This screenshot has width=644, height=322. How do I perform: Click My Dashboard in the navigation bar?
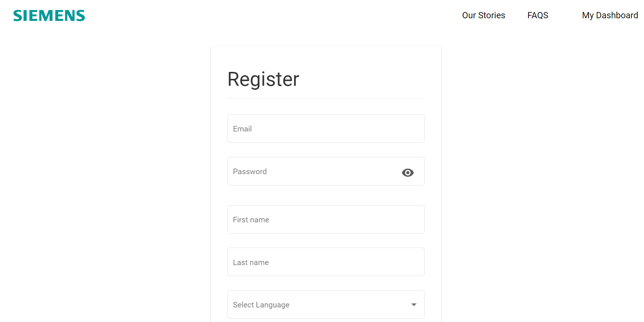(610, 15)
